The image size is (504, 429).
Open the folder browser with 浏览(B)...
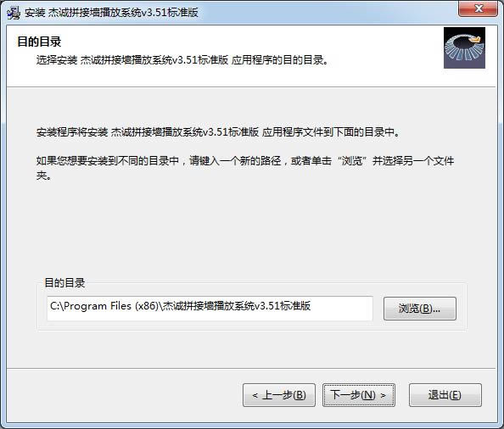click(419, 309)
